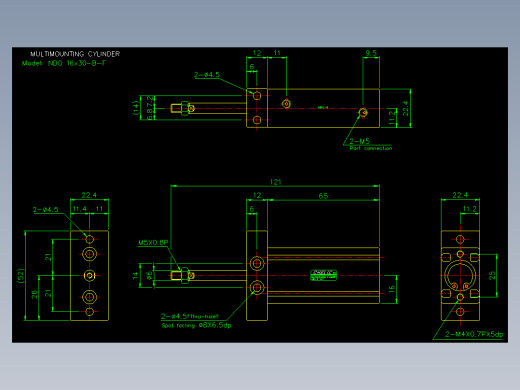Click the (52) height dimension
Screen dimensions: 520x390
tap(21, 276)
